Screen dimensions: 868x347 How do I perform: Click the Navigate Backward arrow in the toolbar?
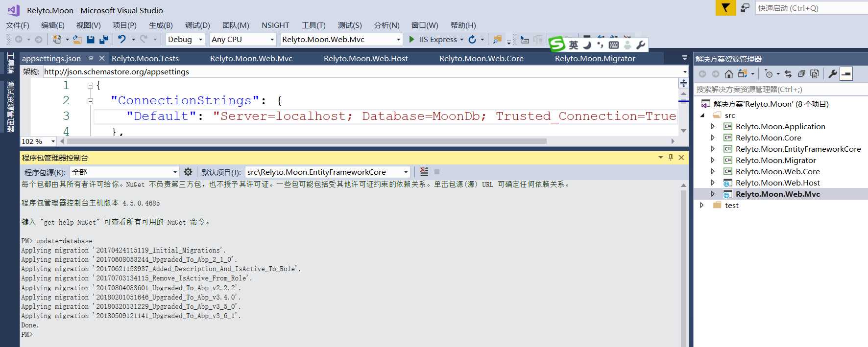[x=19, y=39]
